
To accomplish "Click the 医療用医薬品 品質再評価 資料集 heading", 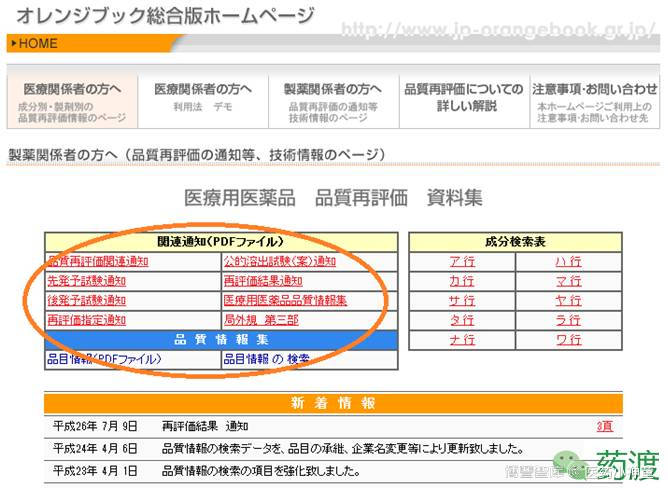I will coord(333,198).
